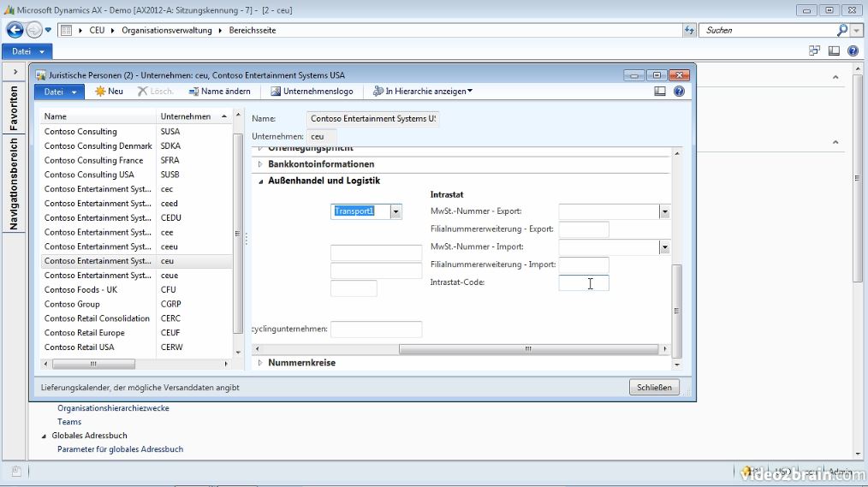Select the row with company ceue
The height and width of the screenshot is (487, 868).
(137, 276)
